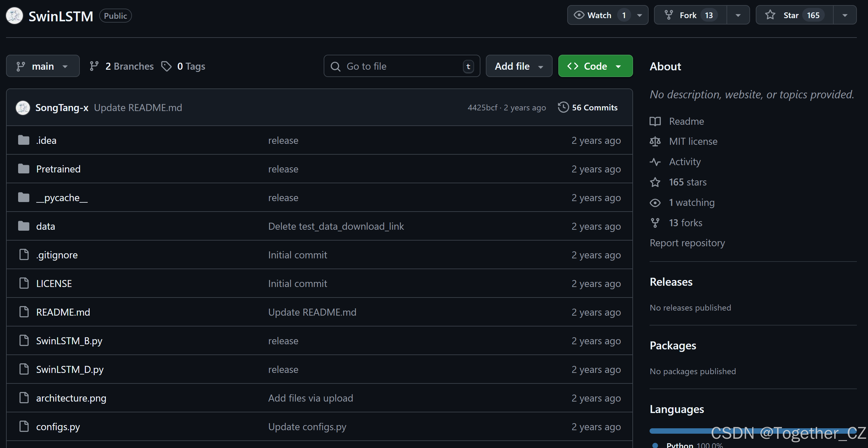Image resolution: width=868 pixels, height=448 pixels.
Task: Open the main branch selector dropdown
Action: [x=43, y=66]
